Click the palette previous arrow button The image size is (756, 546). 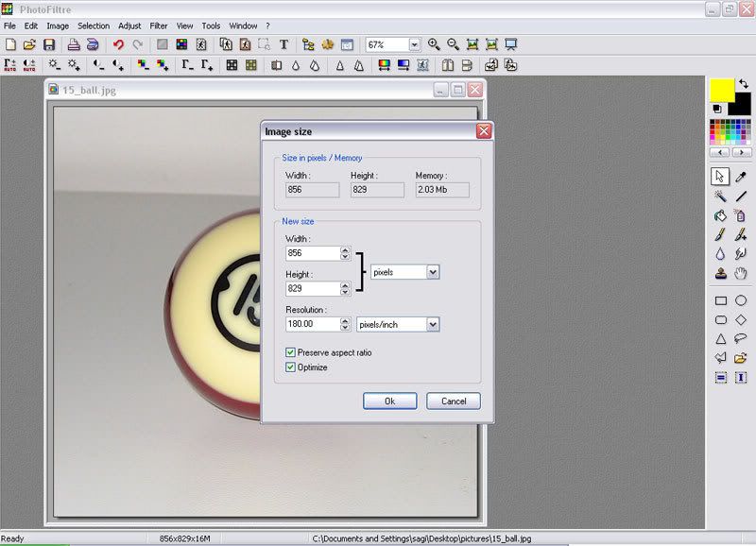pos(720,152)
